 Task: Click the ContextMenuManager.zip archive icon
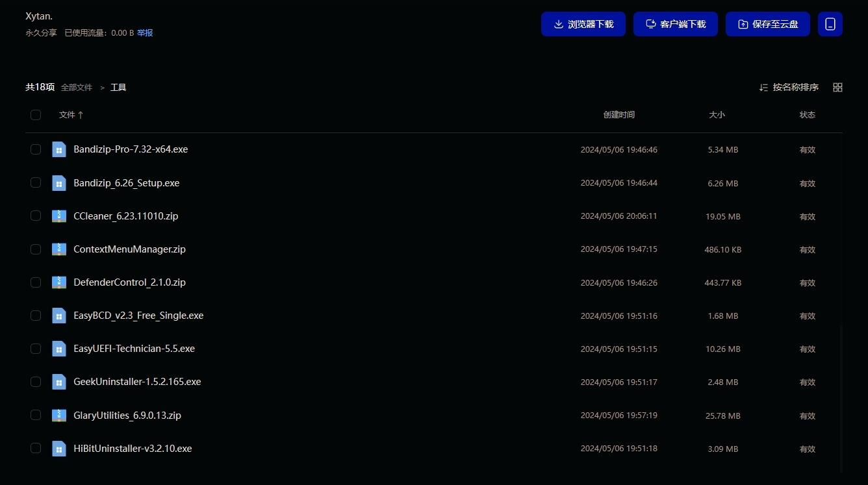click(x=59, y=249)
